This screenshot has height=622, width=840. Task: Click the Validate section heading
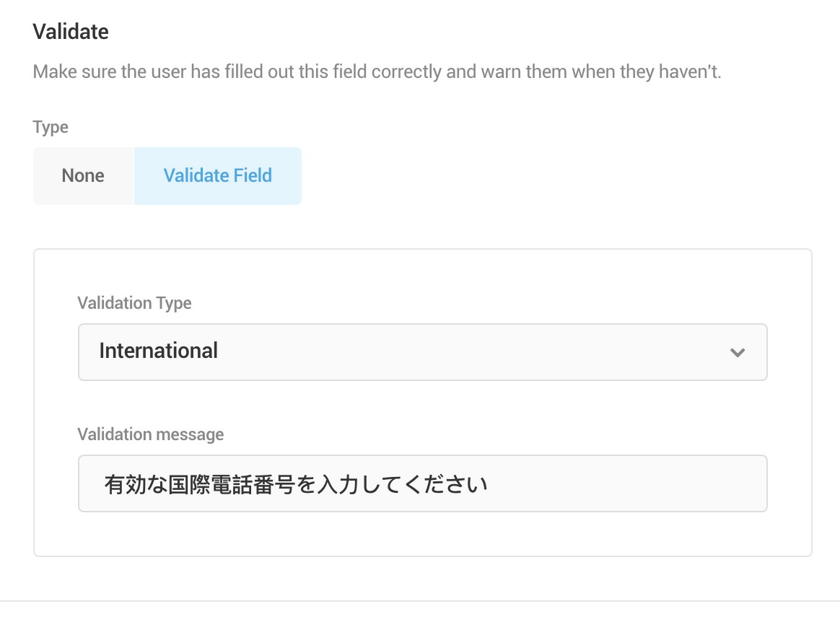point(71,32)
